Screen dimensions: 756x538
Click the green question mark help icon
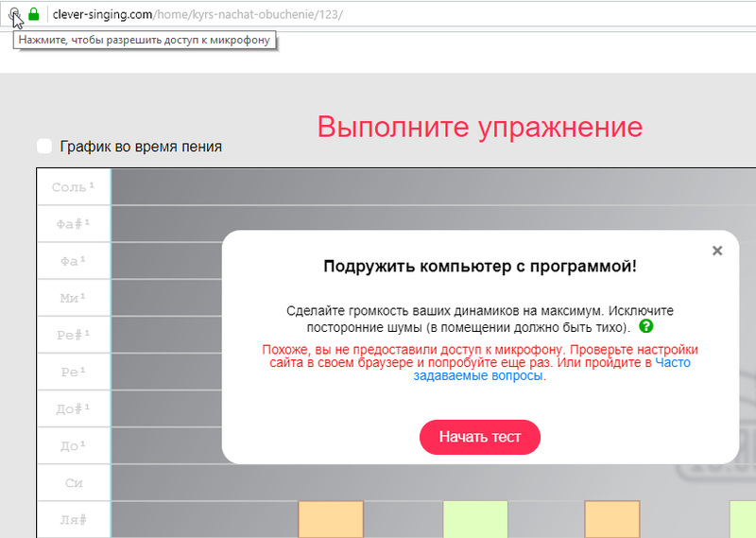pos(646,326)
